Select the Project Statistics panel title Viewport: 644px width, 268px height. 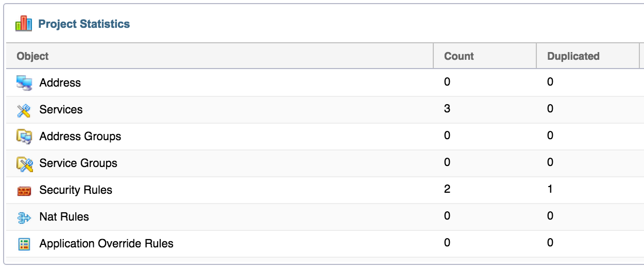click(x=84, y=24)
